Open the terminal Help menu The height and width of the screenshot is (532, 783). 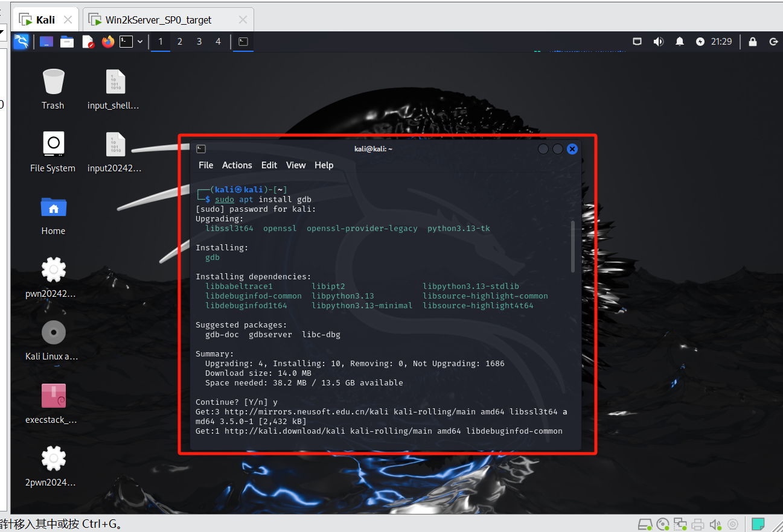(324, 165)
